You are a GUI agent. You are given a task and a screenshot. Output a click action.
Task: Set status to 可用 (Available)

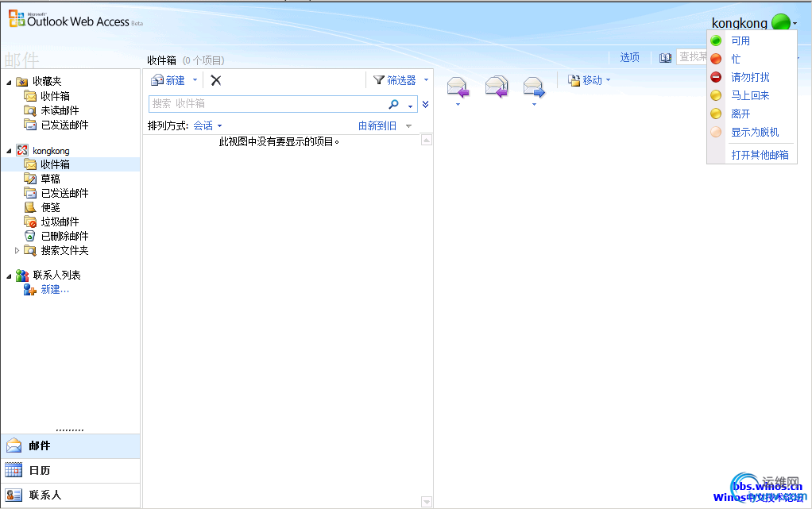tap(740, 41)
